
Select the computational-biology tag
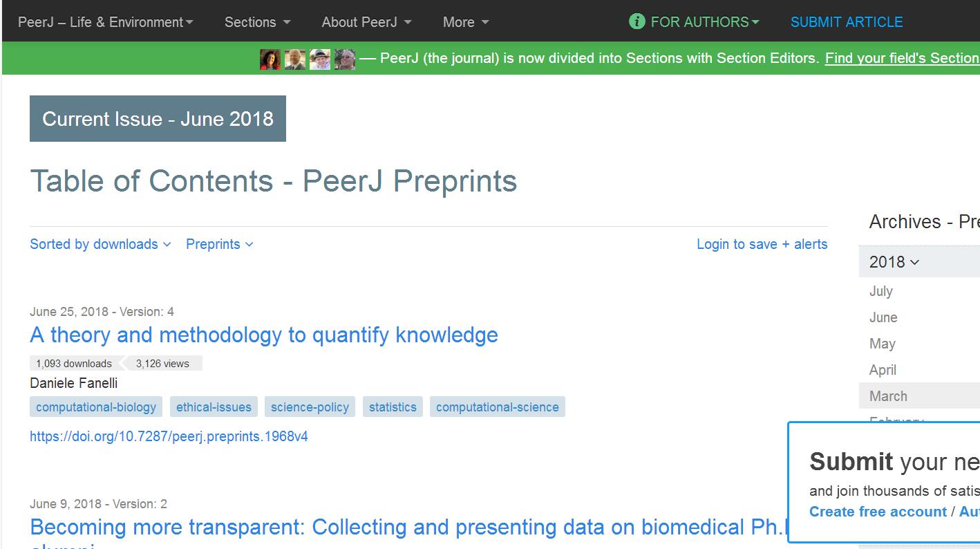coord(96,407)
